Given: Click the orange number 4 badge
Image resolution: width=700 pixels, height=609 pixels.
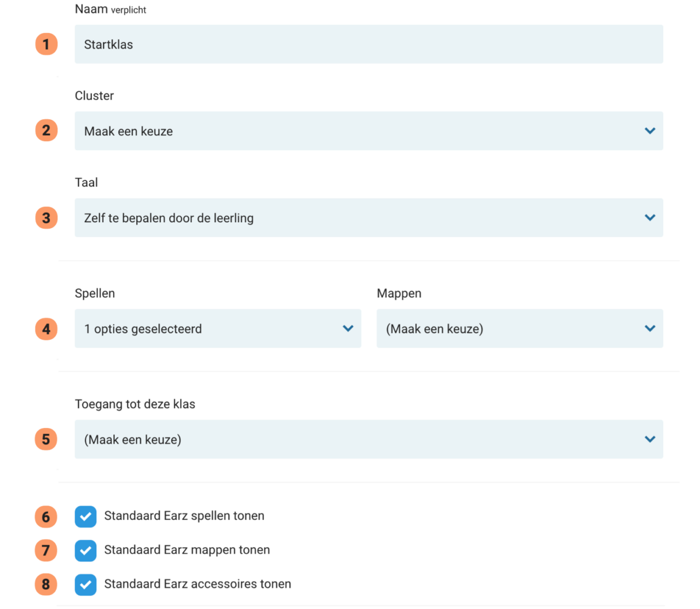Looking at the screenshot, I should point(46,329).
